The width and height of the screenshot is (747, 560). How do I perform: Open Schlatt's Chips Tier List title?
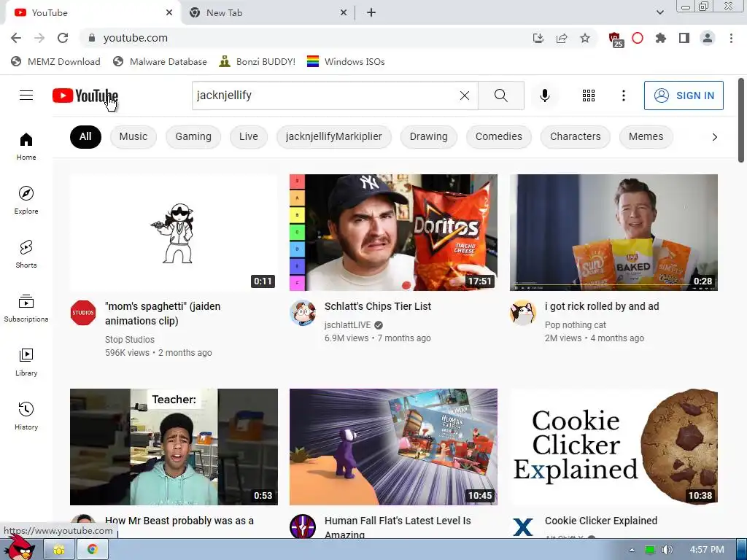pyautogui.click(x=378, y=306)
